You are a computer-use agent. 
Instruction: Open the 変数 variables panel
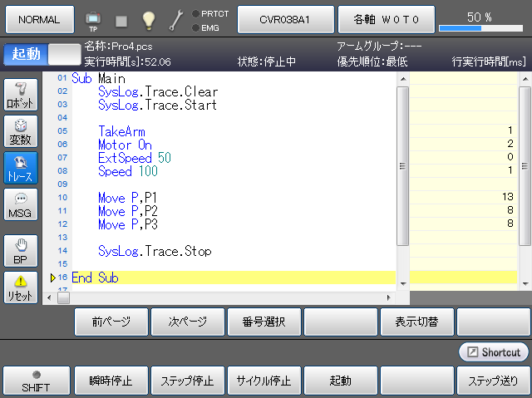[21, 132]
